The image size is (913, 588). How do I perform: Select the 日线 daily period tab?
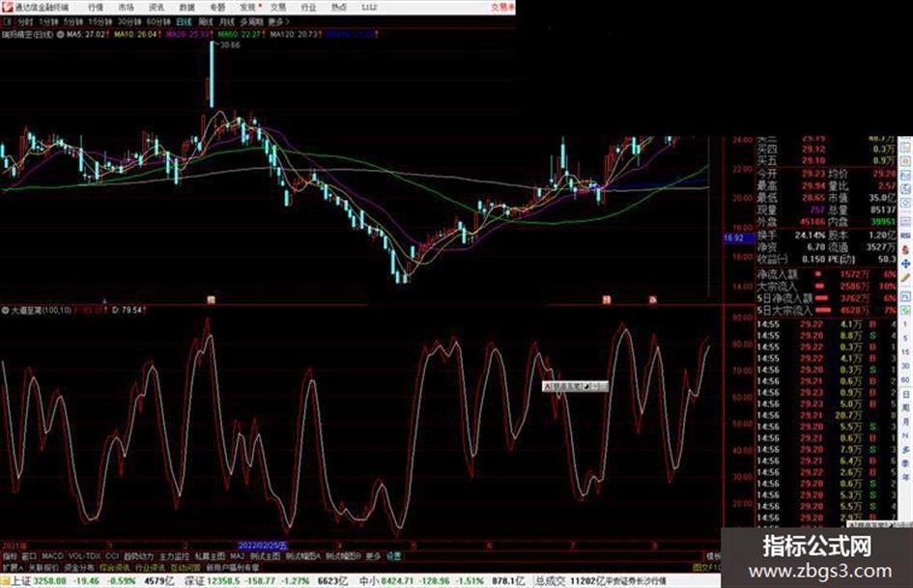184,22
